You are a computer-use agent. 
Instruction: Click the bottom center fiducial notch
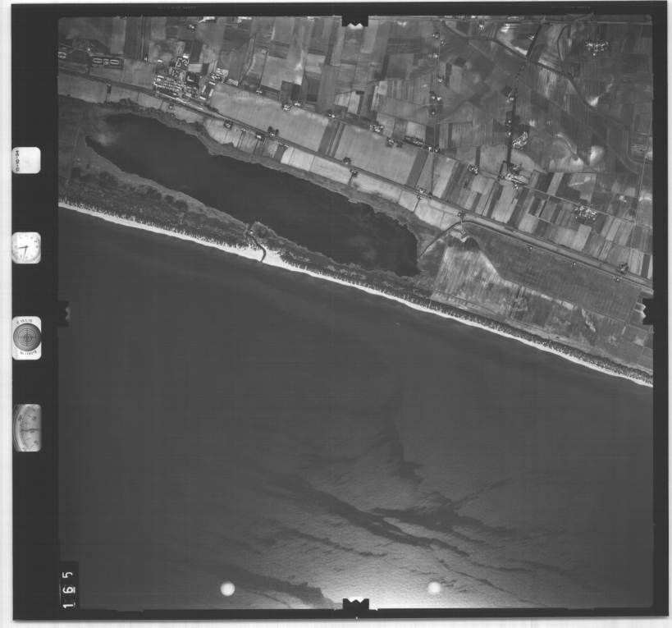(355, 606)
